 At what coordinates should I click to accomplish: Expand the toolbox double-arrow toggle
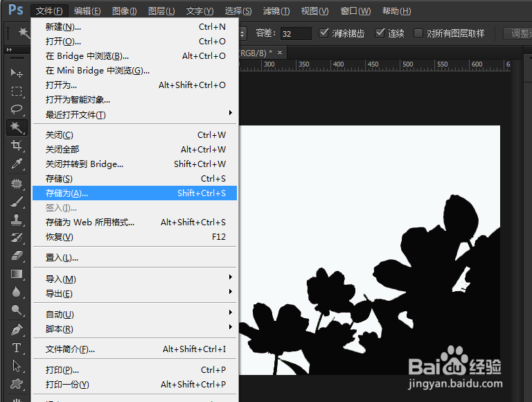[x=9, y=50]
